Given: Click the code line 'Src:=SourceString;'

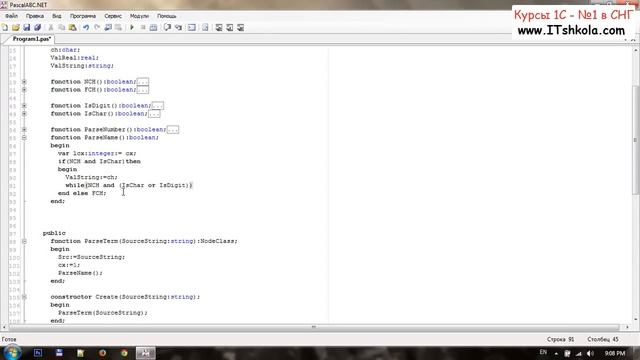Looking at the screenshot, I should click(x=91, y=257).
